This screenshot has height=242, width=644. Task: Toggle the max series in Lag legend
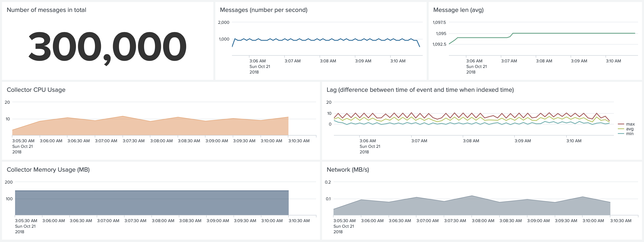630,124
